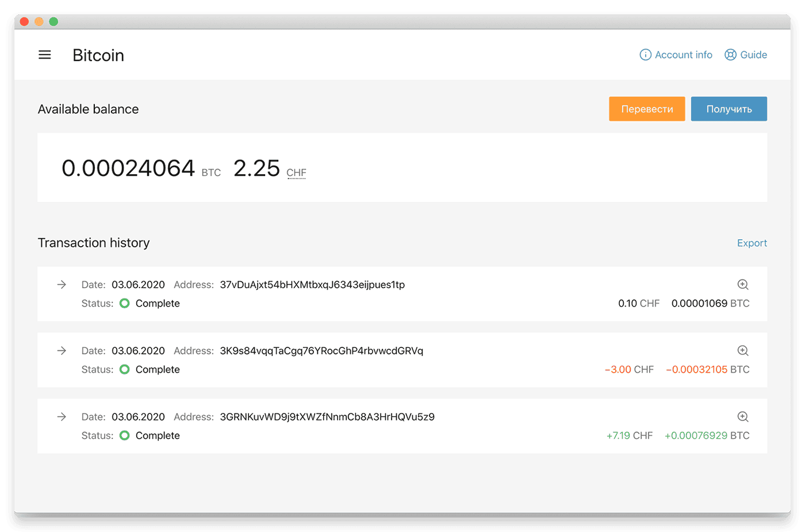Click the 0.10 CHF amount
The width and height of the screenshot is (805, 532).
point(639,303)
